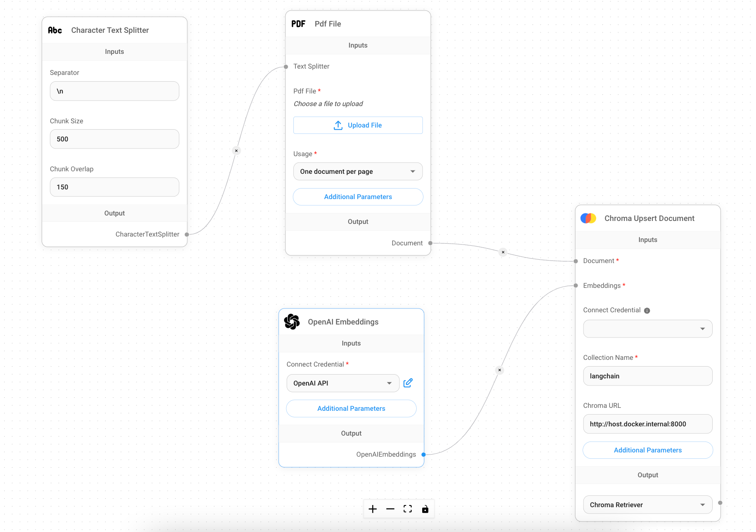Screen dimensions: 756x532
Task: Select the Pdf File node title
Action: (x=328, y=24)
